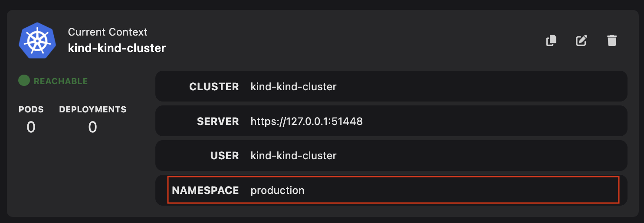This screenshot has height=223, width=644.
Task: Select the user value kind-kind-cluster
Action: point(293,155)
